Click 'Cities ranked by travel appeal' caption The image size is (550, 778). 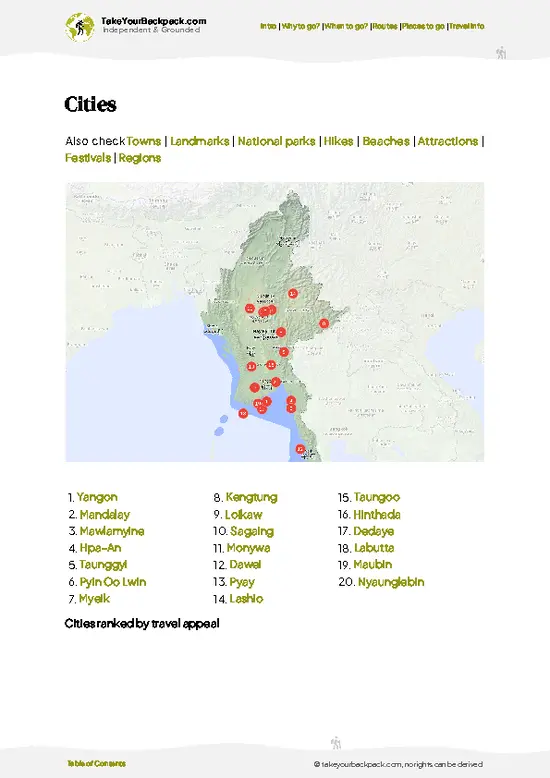(x=142, y=624)
